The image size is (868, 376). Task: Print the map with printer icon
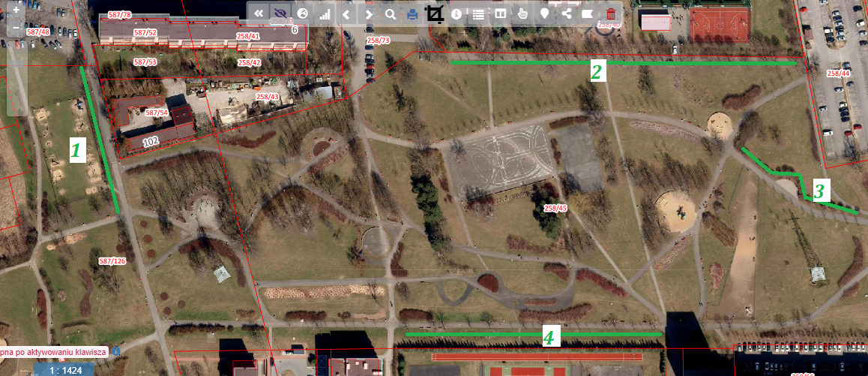[x=412, y=14]
